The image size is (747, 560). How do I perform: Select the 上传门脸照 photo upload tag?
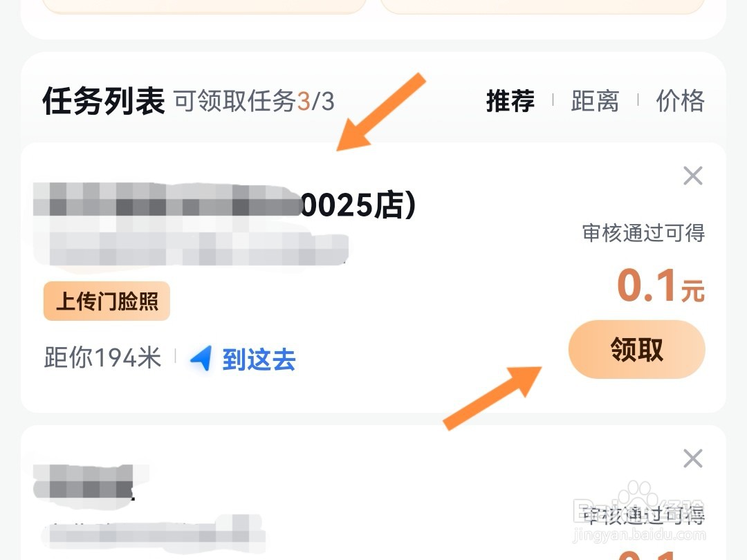(105, 300)
